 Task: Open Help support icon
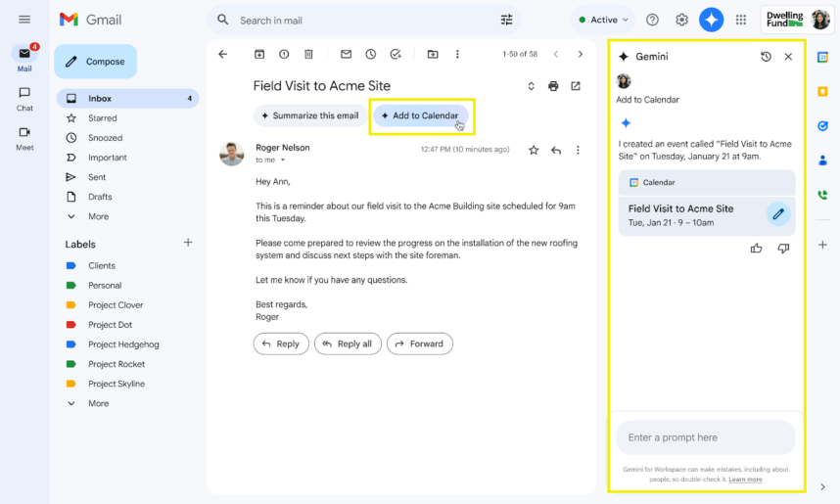pos(652,20)
